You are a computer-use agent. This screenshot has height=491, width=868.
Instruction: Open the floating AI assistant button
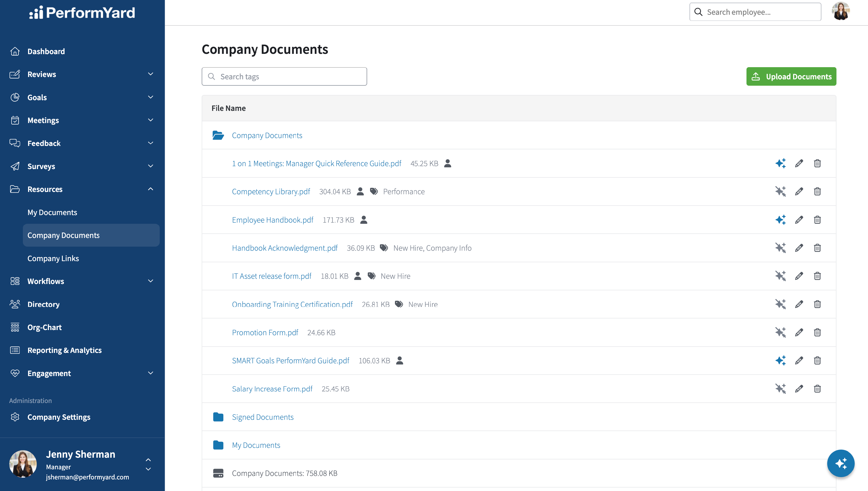pyautogui.click(x=841, y=463)
